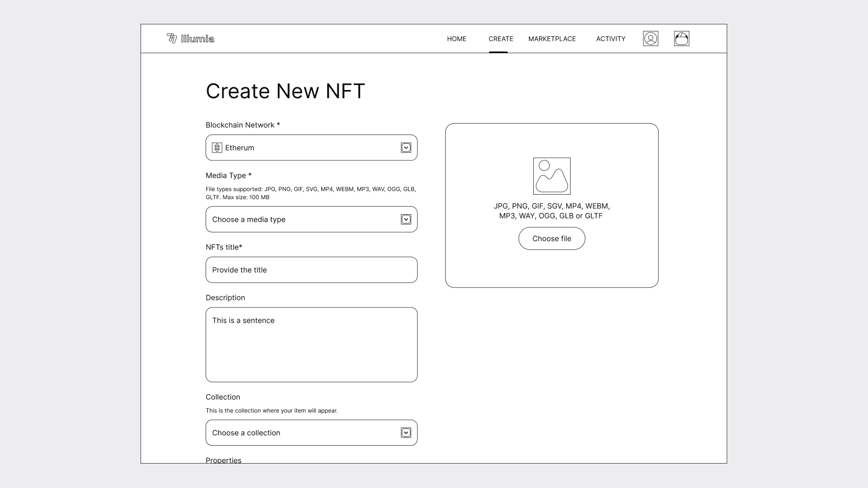Go to the HOME tab
This screenshot has height=488, width=868.
457,39
